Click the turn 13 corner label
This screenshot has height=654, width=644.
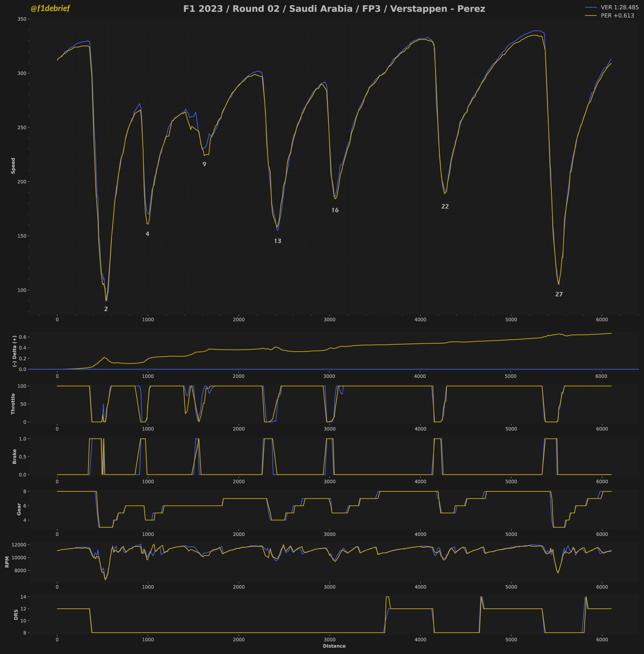click(277, 241)
